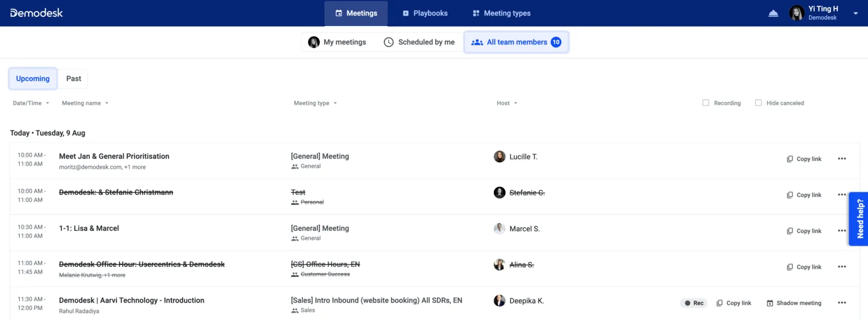Image resolution: width=868 pixels, height=320 pixels.
Task: Copy link for Stefanie C. meeting
Action: (x=804, y=195)
